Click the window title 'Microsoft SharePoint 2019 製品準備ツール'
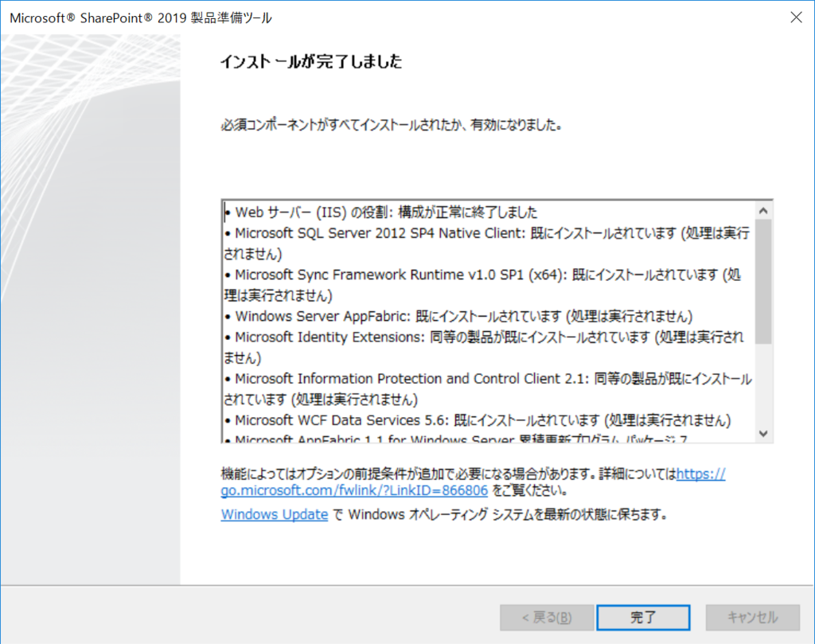 140,18
